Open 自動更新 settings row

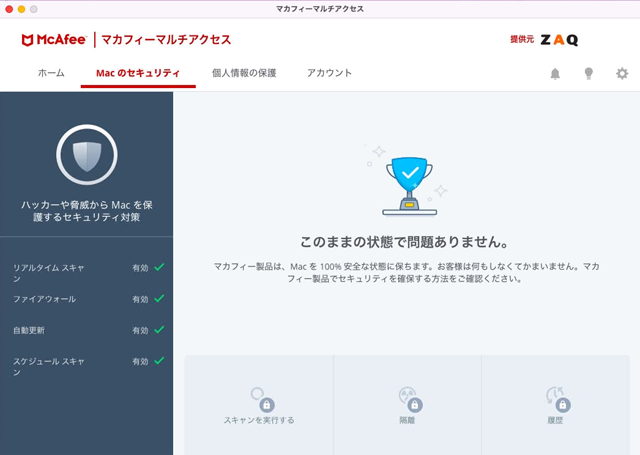(87, 330)
